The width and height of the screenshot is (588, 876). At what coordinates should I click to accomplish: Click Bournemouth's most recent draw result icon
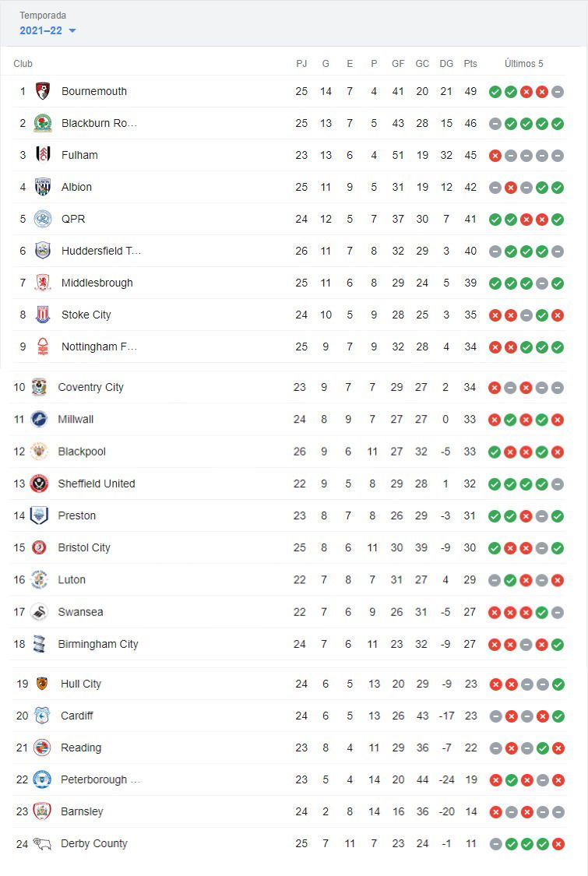coord(558,92)
